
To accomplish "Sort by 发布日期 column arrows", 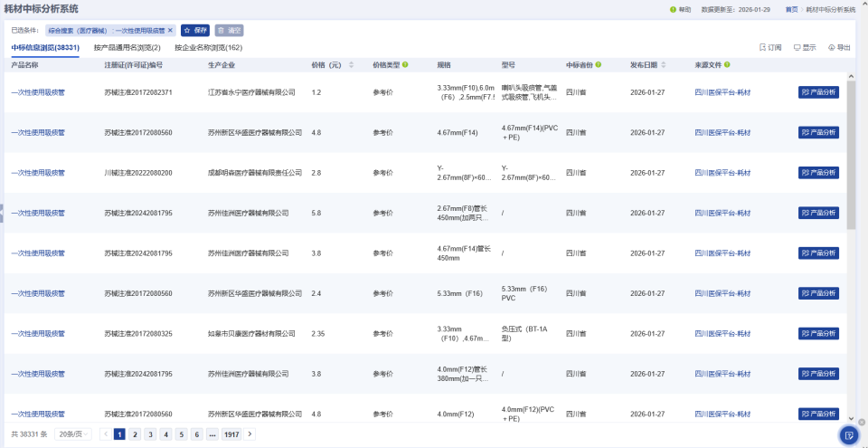I will pyautogui.click(x=664, y=65).
